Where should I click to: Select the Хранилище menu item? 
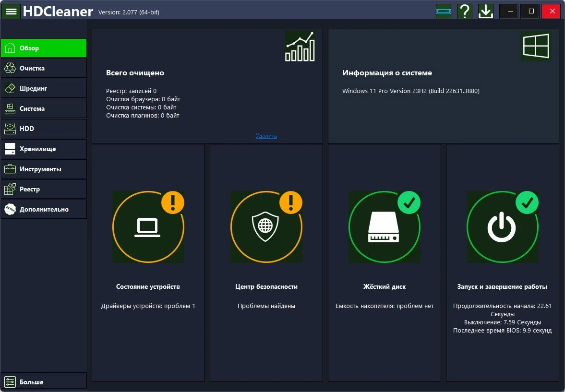pos(44,149)
